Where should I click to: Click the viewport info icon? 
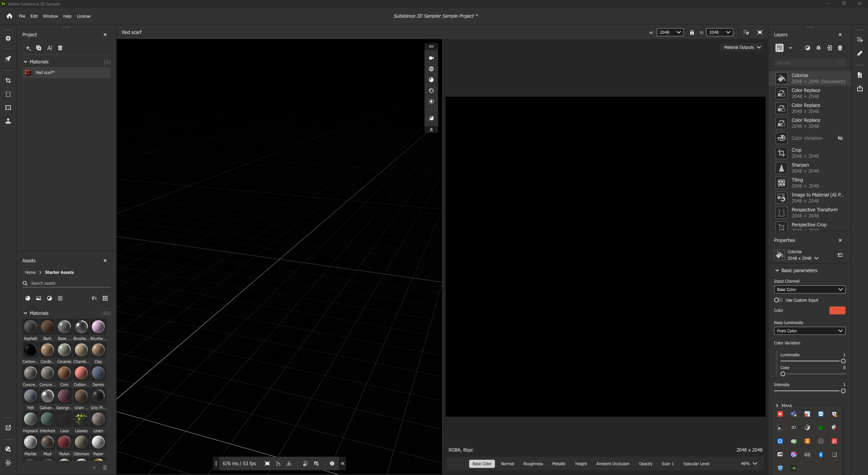[x=332, y=463]
